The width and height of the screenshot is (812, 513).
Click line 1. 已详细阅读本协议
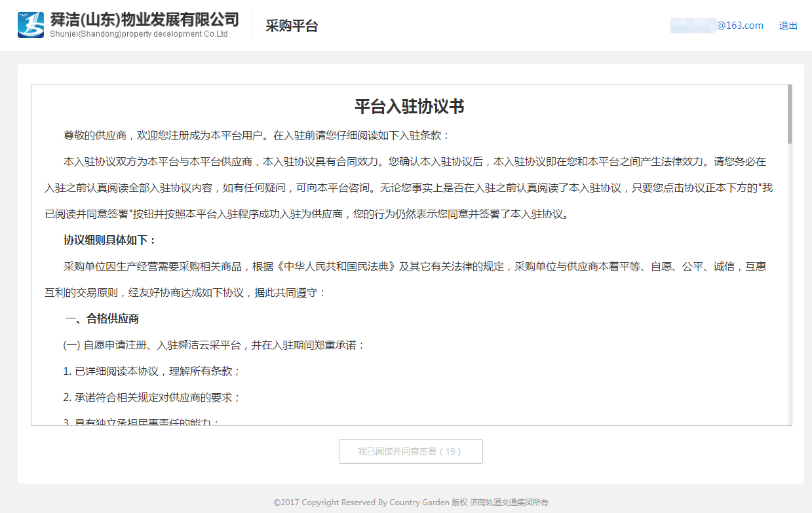(152, 371)
